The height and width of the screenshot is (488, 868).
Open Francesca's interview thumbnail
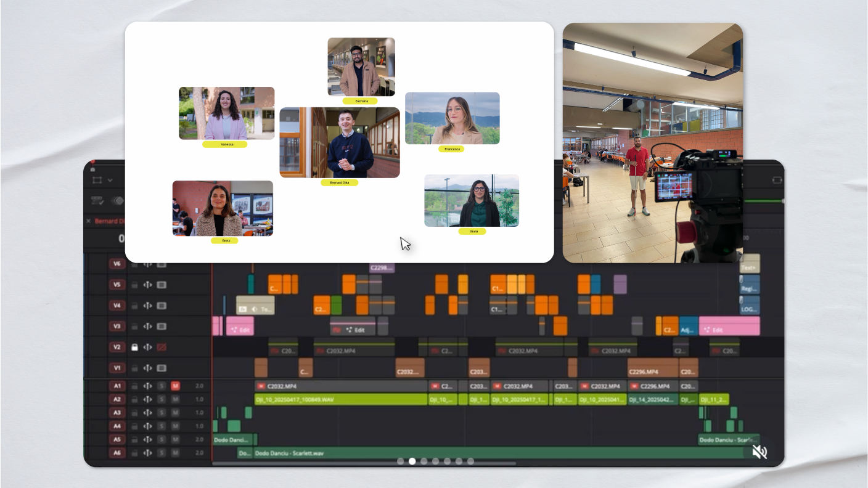point(452,118)
